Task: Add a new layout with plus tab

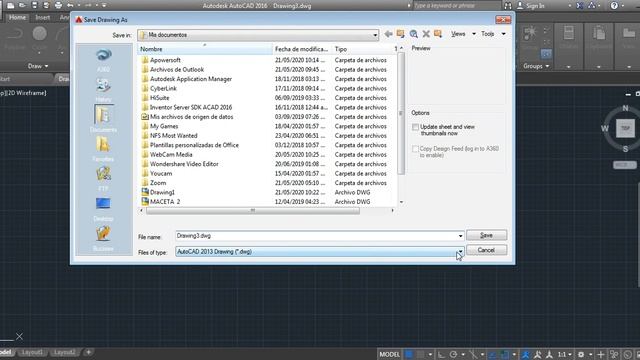Action: pyautogui.click(x=88, y=352)
